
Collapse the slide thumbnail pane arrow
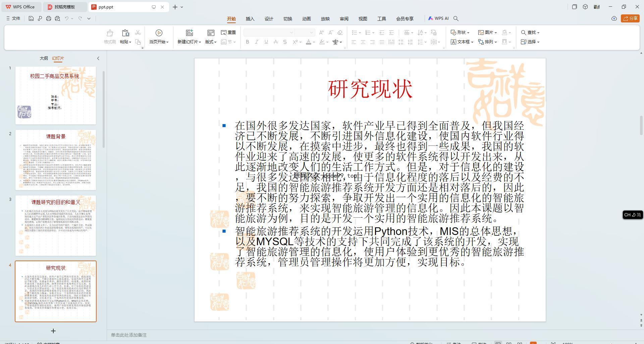(x=98, y=58)
